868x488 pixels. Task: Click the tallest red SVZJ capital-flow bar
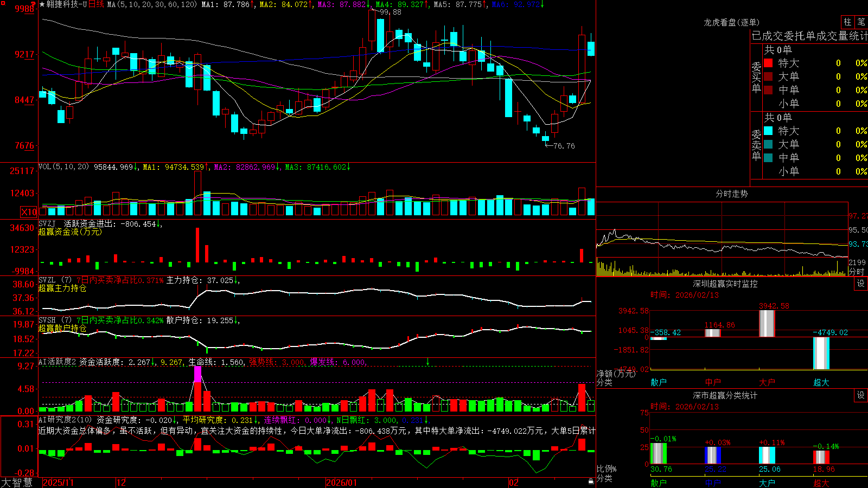click(197, 245)
